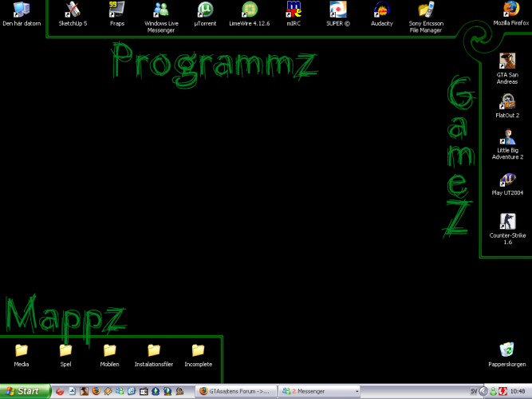Open Windows Live Messenger shortcut
This screenshot has height=399, width=532.
161,10
